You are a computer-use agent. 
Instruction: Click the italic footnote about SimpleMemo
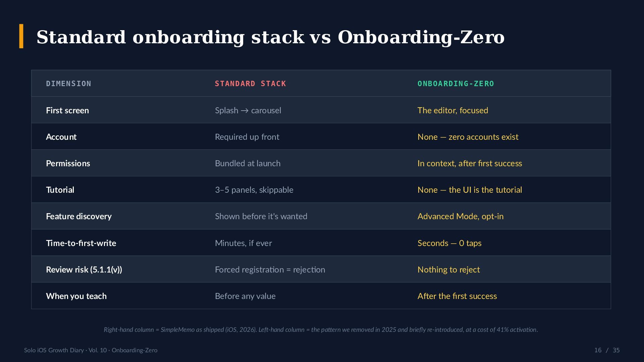coord(321,329)
